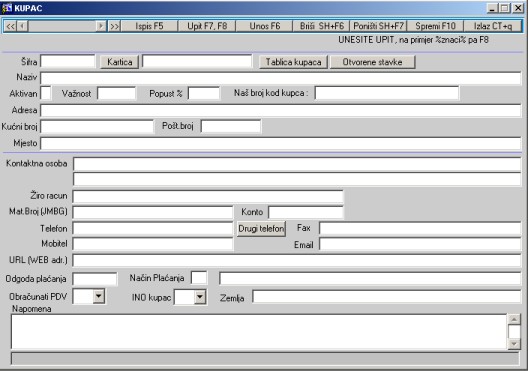The width and height of the screenshot is (528, 371).
Task: Minimize the KUPAC window
Action: [x=492, y=8]
